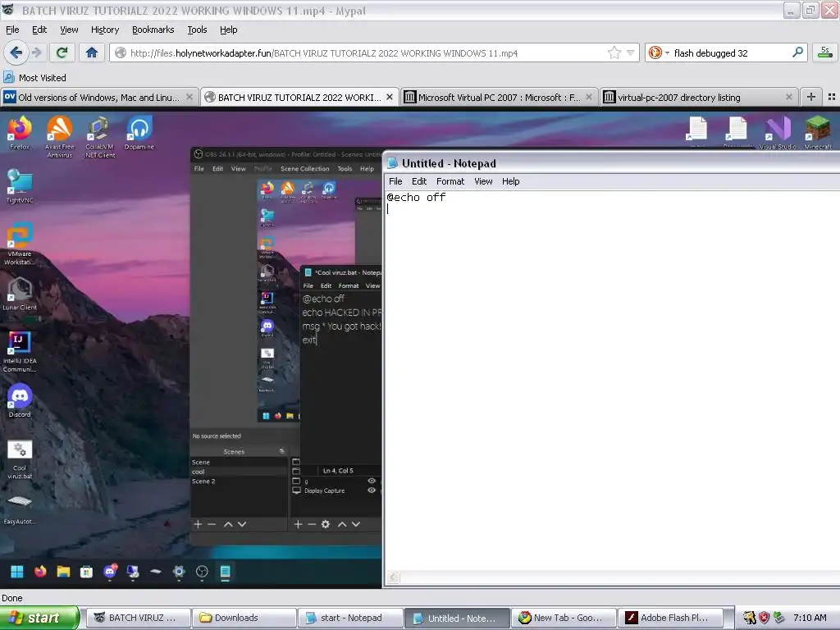Open the browser File menu
840x630 pixels.
12,30
